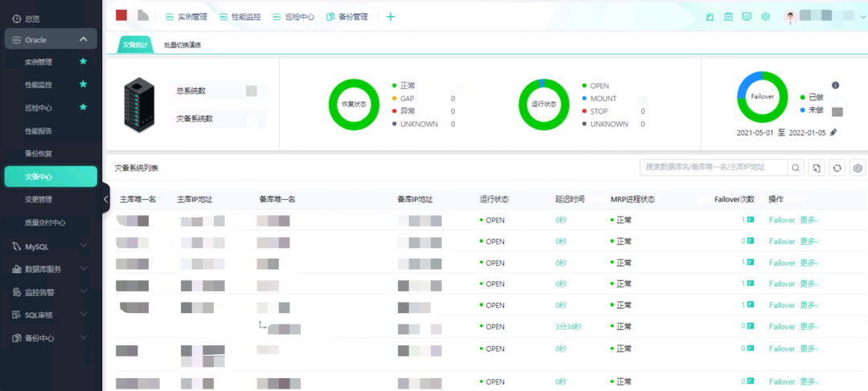The image size is (868, 391).
Task: Expand the 备份中心 sidebar menu
Action: pyautogui.click(x=84, y=337)
